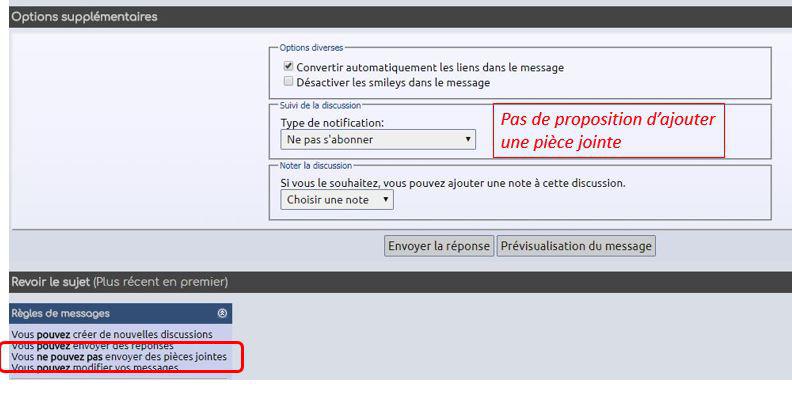Click Prévisualisation du message button
Screen dimensions: 792x400
coord(576,246)
